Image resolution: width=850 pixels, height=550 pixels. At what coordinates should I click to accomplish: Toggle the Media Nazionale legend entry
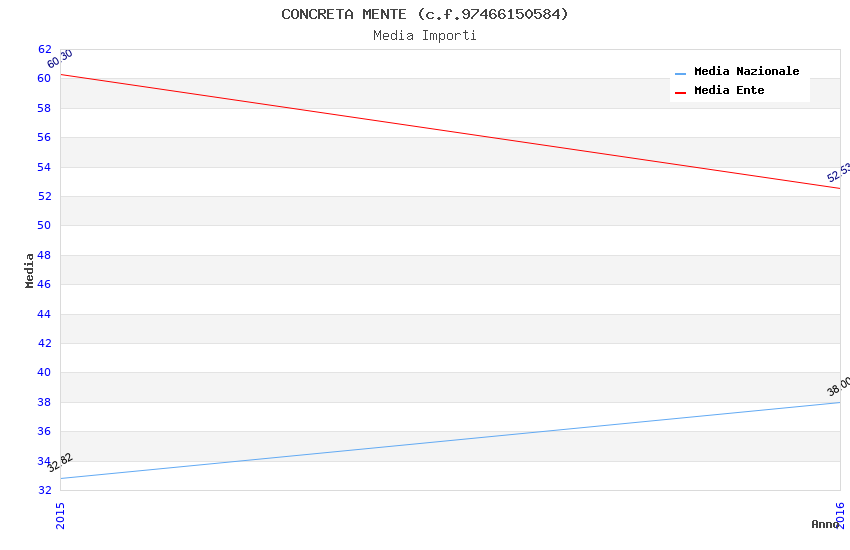[x=746, y=71]
